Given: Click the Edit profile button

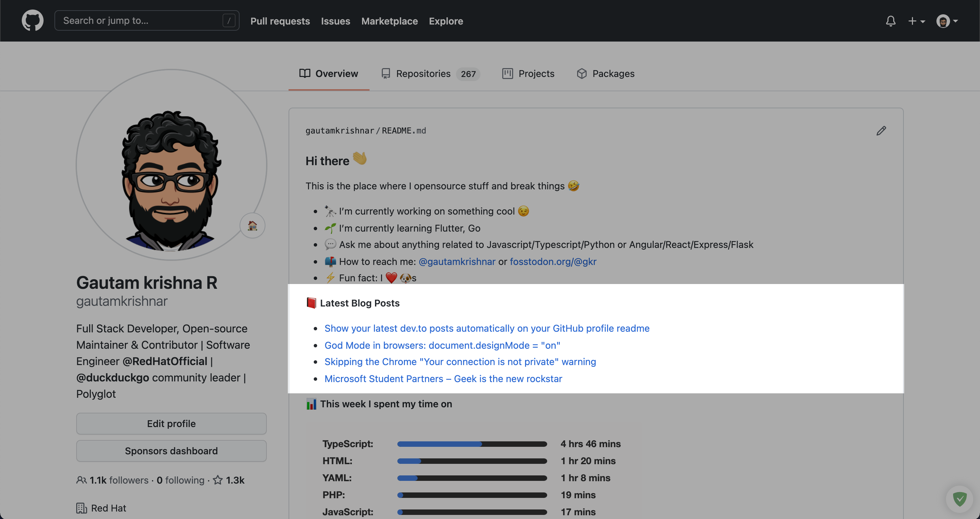Looking at the screenshot, I should click(x=171, y=423).
